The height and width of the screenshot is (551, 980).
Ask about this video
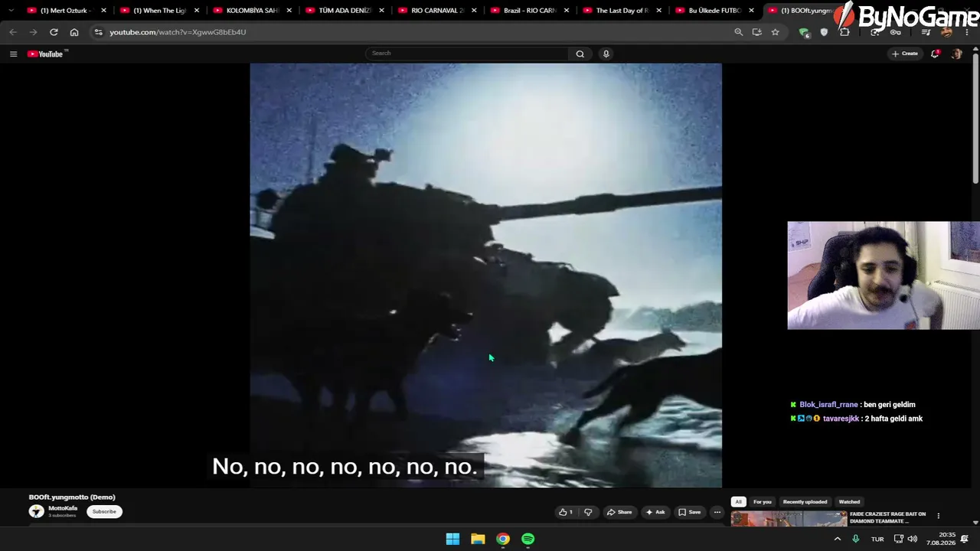655,512
